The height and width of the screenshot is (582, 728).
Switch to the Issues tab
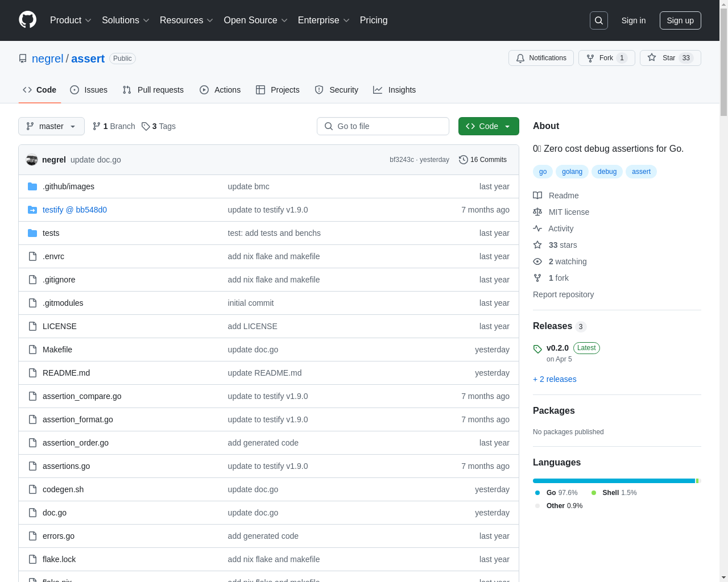[x=89, y=90]
